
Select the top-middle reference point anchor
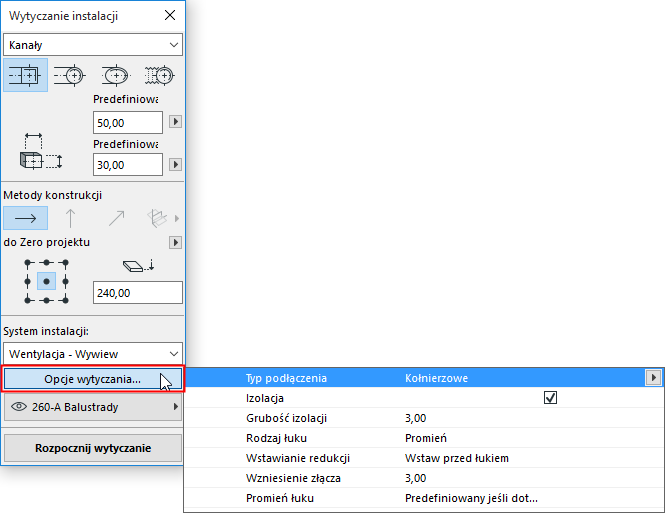[46, 263]
